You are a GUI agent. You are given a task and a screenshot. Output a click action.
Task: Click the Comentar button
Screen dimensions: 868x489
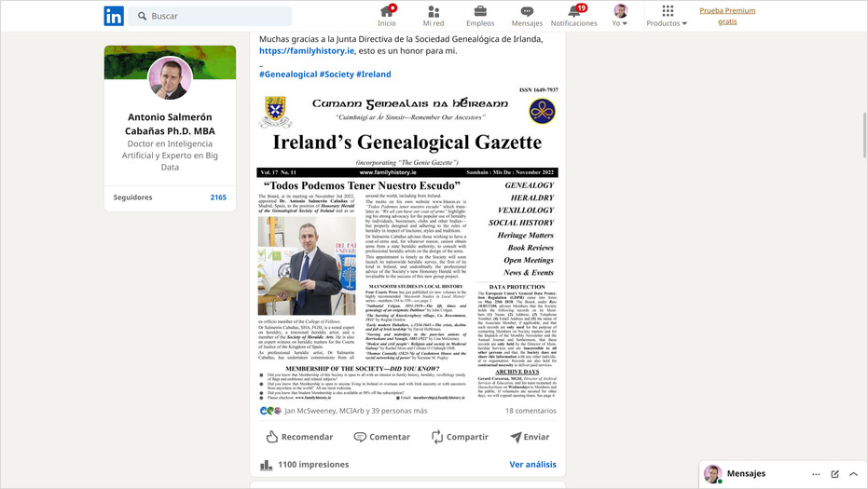pyautogui.click(x=382, y=437)
